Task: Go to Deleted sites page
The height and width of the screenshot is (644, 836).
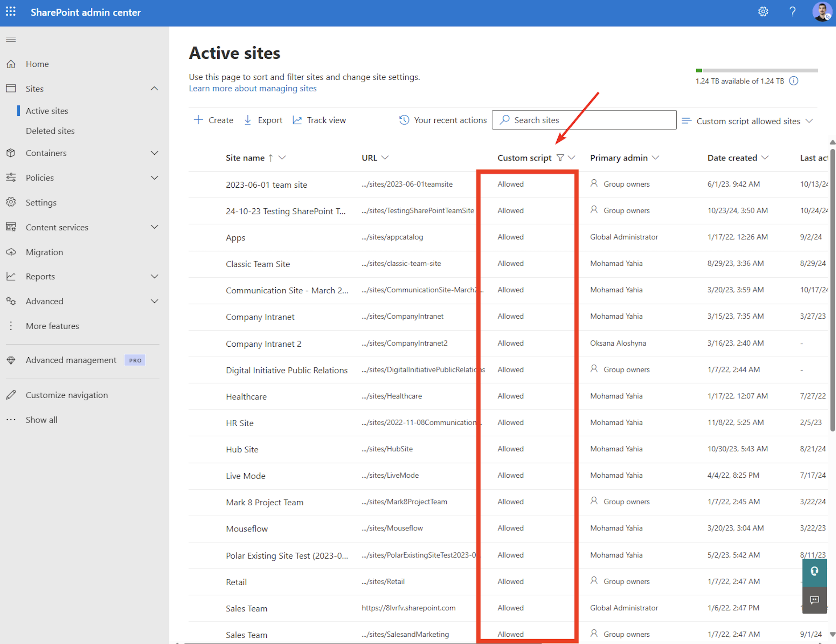Action: click(50, 131)
